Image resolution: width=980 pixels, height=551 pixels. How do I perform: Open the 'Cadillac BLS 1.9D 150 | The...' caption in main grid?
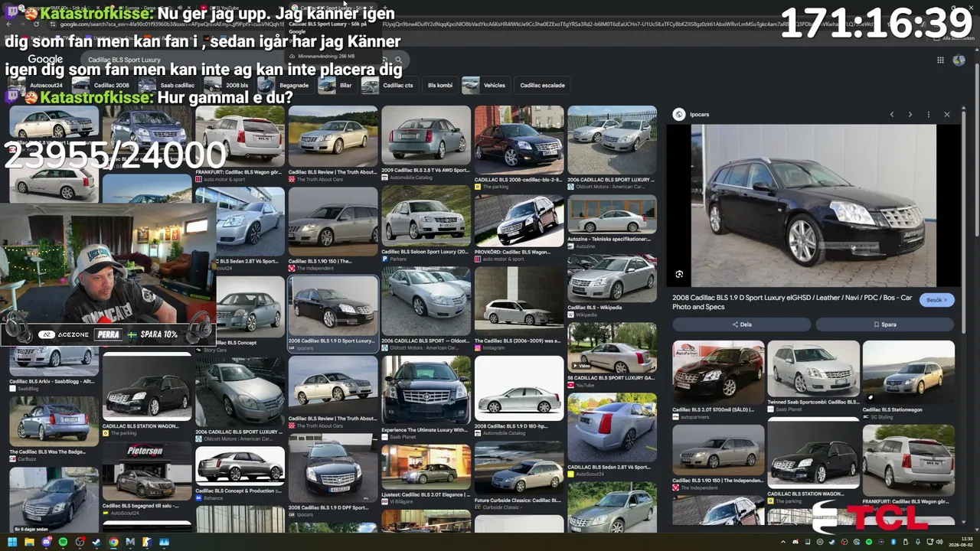coord(320,261)
